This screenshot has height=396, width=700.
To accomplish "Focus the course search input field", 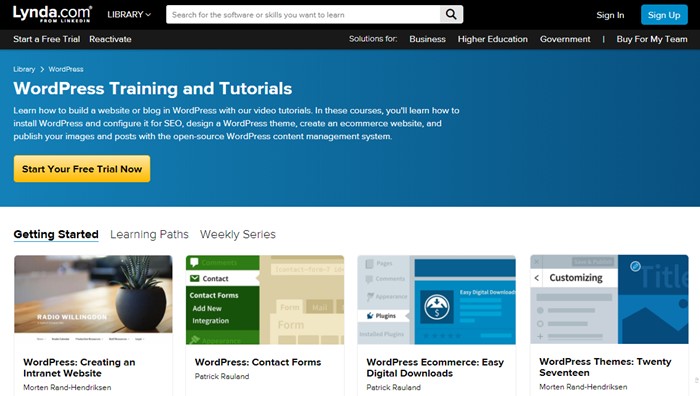I will coord(303,14).
